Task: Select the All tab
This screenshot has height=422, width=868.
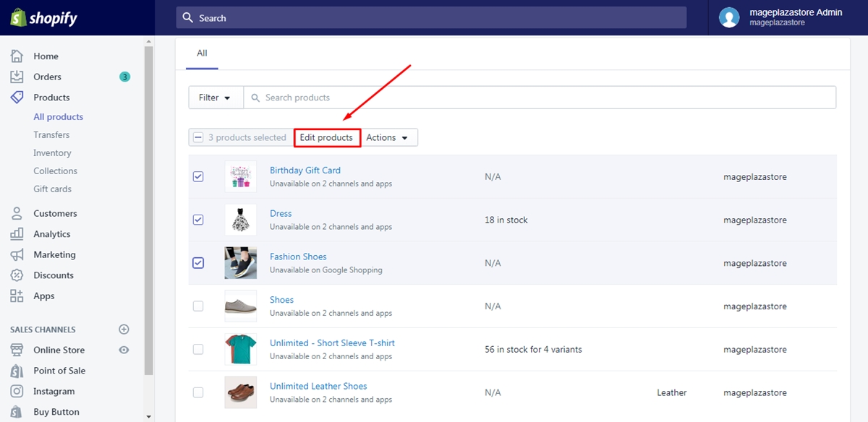Action: [202, 53]
